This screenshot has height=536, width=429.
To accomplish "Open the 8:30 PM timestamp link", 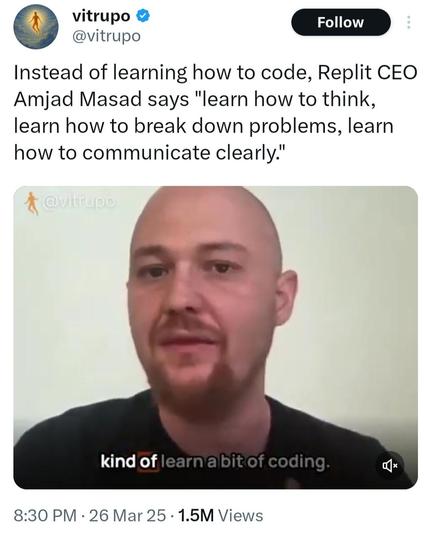I will pos(45,515).
